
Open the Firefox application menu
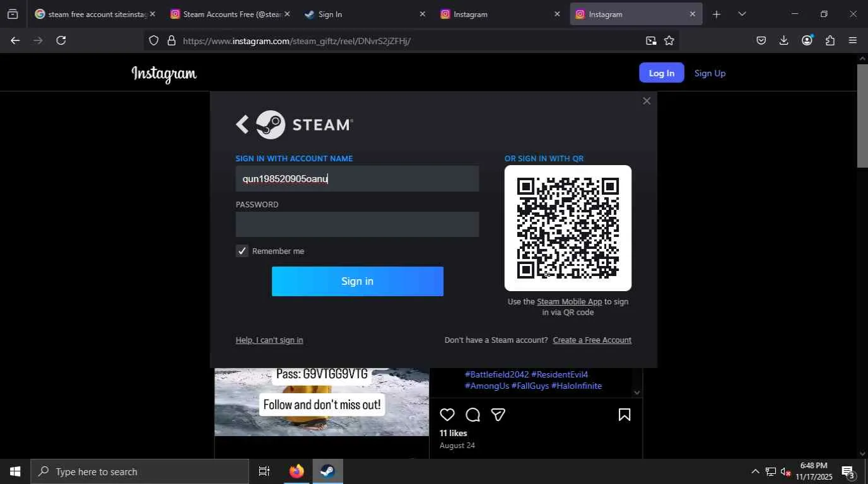point(853,40)
